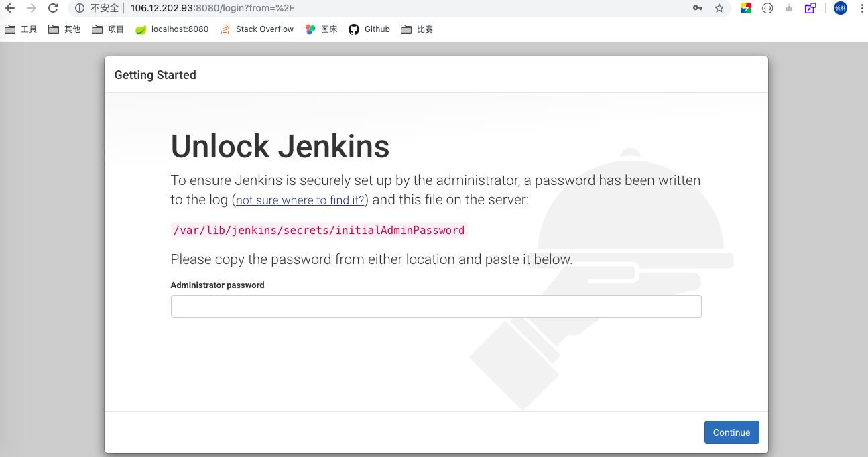Bookmark this page with the star icon
This screenshot has height=457, width=868.
(719, 9)
